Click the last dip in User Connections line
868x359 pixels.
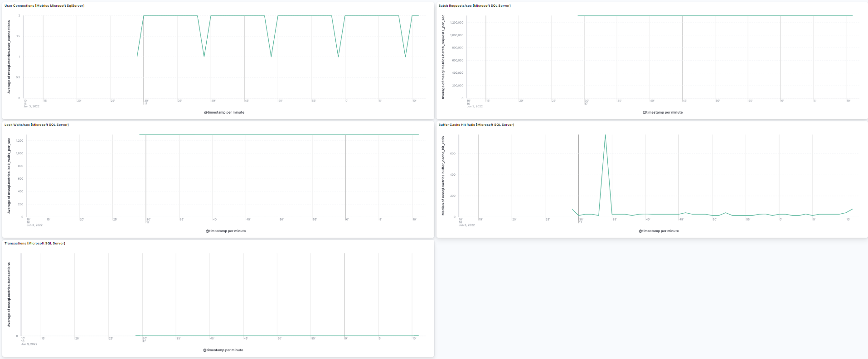(405, 56)
